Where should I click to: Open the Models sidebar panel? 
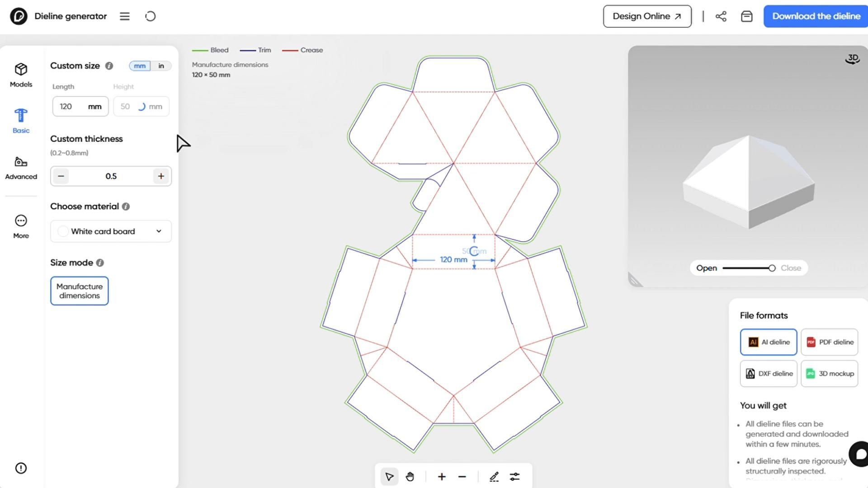[x=21, y=75]
